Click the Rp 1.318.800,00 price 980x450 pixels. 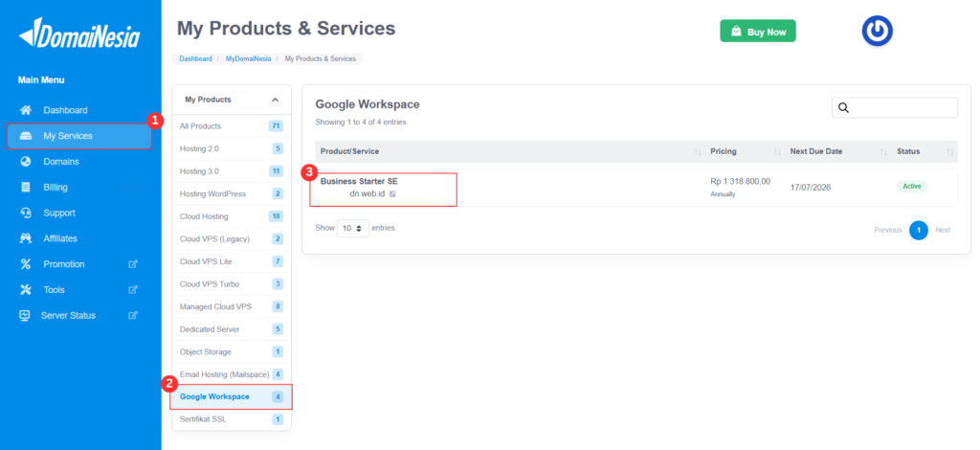point(741,181)
